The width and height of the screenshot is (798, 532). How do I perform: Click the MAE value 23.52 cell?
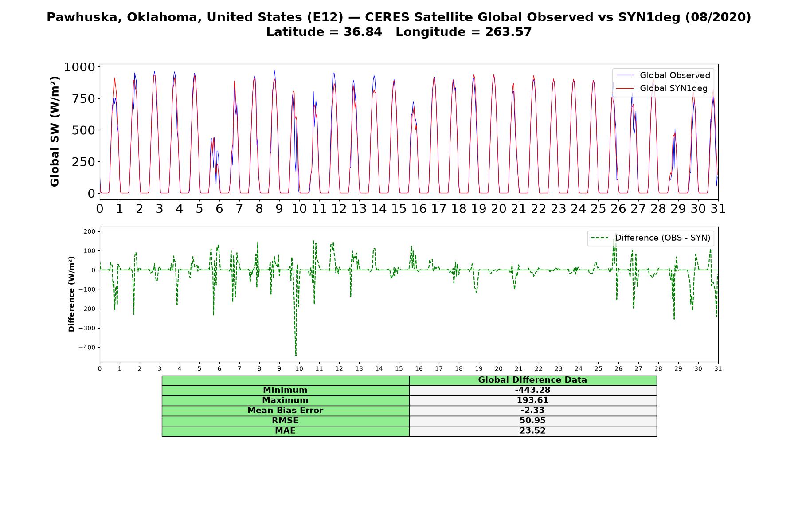point(533,431)
